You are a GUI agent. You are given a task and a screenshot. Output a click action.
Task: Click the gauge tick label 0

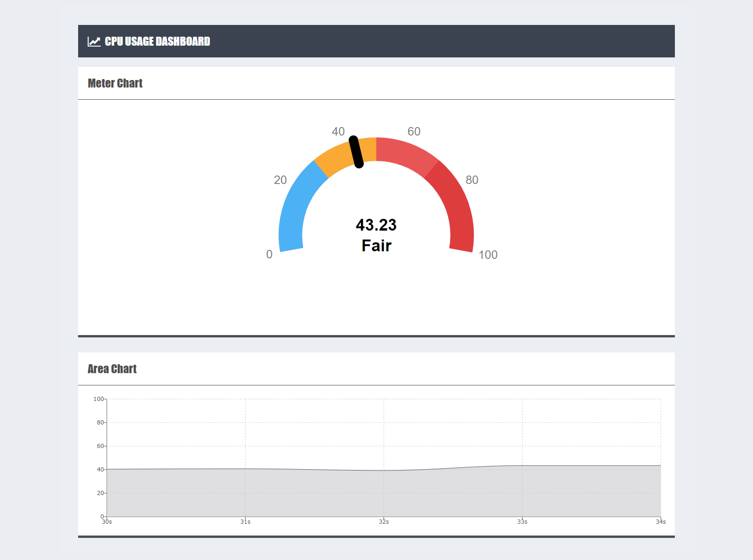269,255
